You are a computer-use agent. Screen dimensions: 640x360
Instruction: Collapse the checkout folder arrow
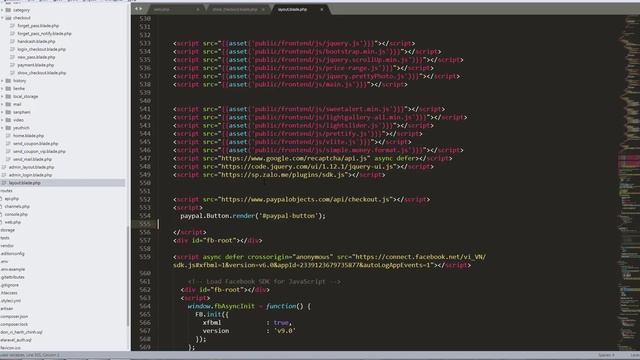point(2,18)
